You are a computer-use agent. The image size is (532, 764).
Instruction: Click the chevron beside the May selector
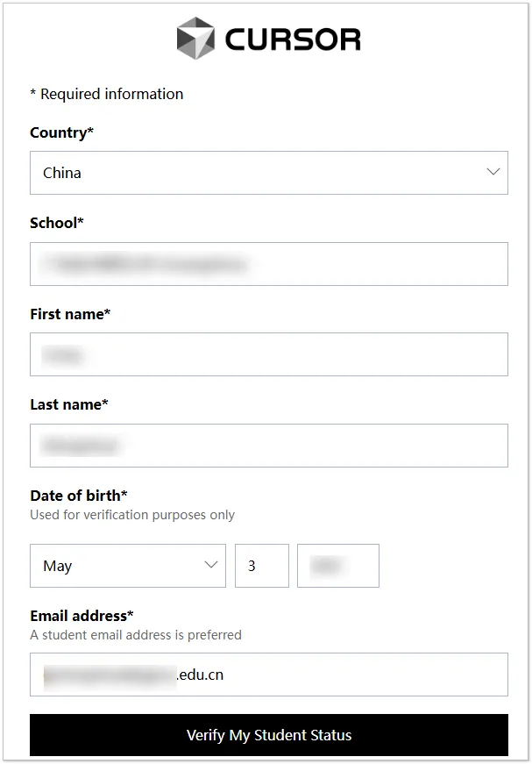(210, 565)
